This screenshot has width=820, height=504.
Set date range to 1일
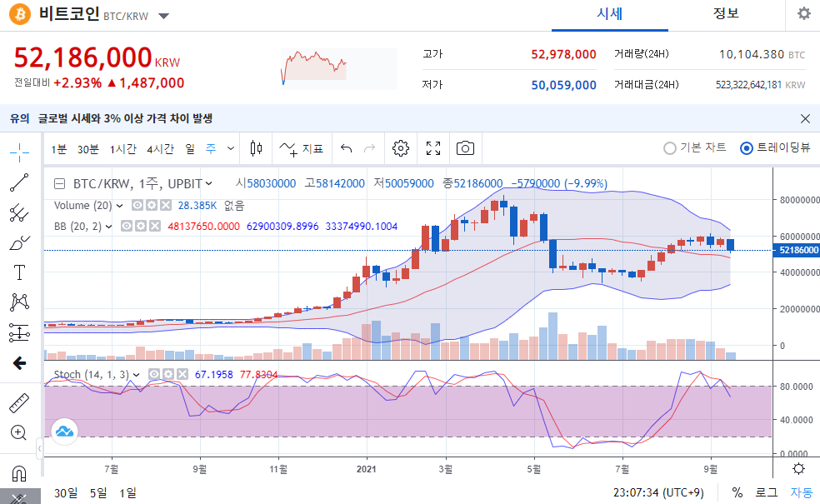point(127,493)
